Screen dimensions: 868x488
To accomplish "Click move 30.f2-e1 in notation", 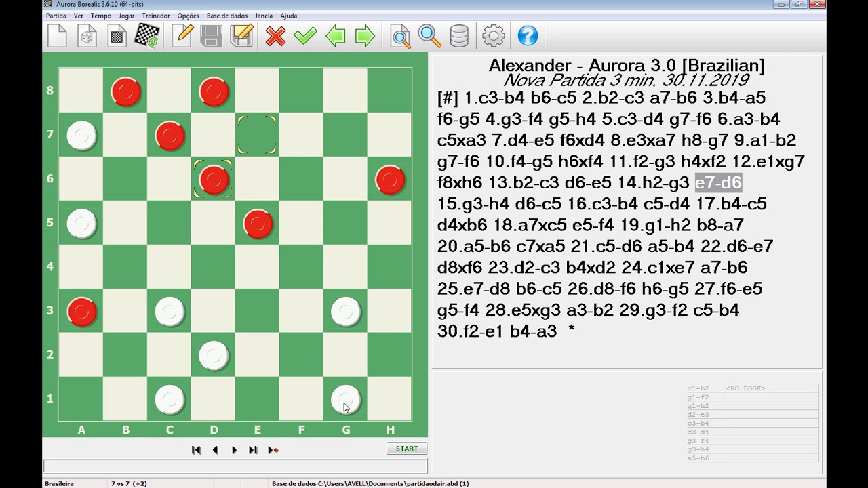I will tap(470, 331).
